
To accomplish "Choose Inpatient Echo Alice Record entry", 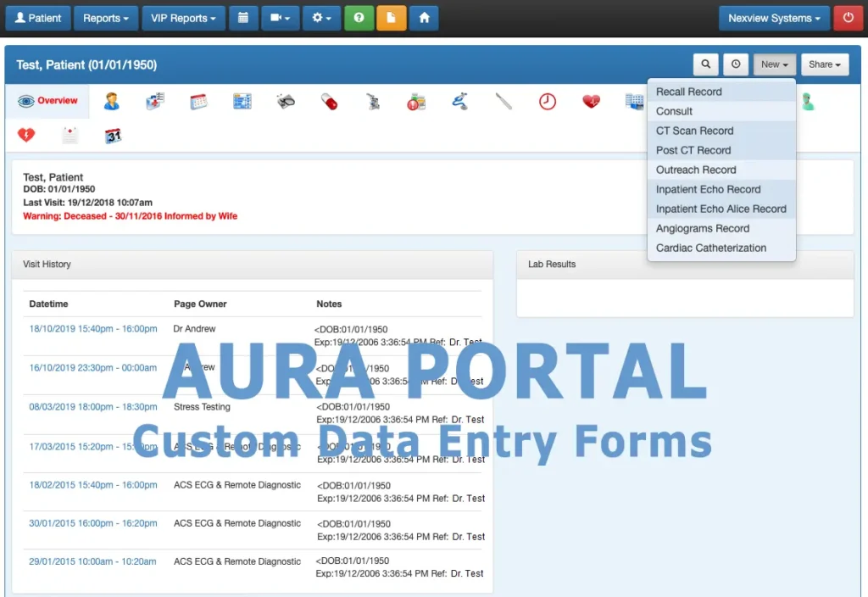I will click(x=721, y=209).
